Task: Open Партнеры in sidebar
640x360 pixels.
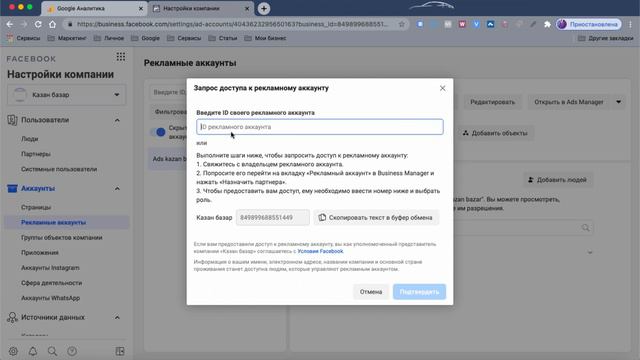Action: click(x=36, y=154)
